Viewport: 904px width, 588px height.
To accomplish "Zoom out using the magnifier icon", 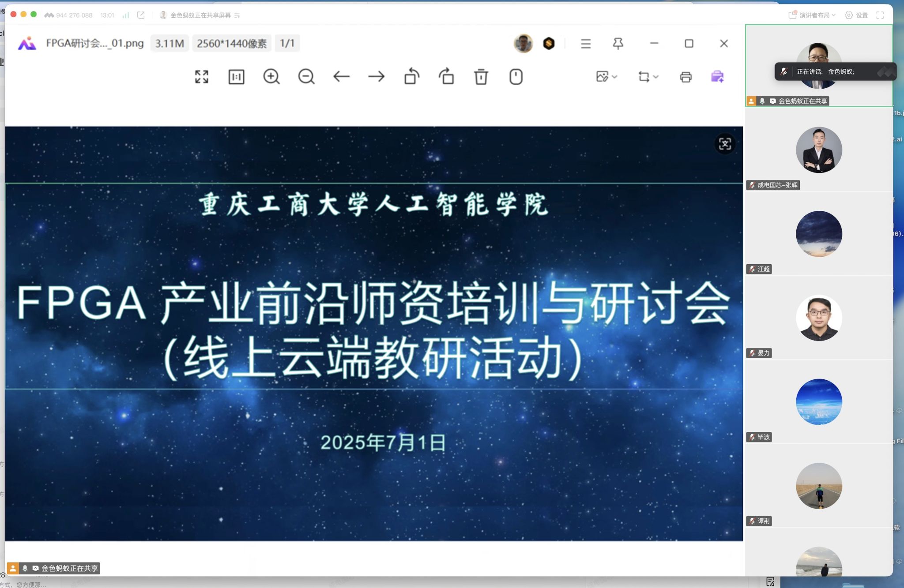I will pyautogui.click(x=306, y=76).
